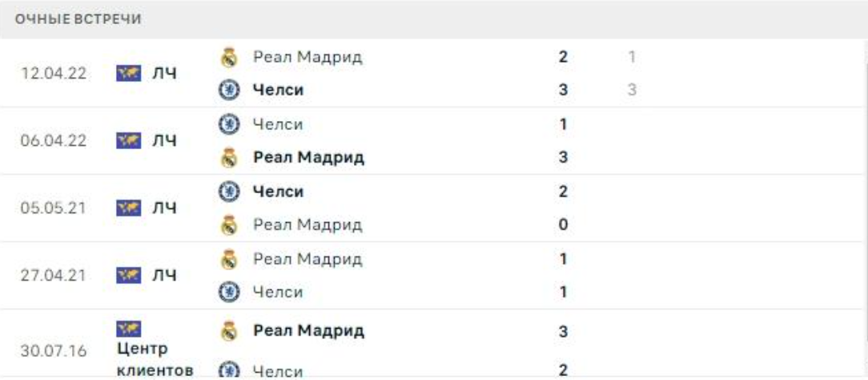
Task: Click league flag icon for 05.05.21 match
Action: click(x=130, y=209)
